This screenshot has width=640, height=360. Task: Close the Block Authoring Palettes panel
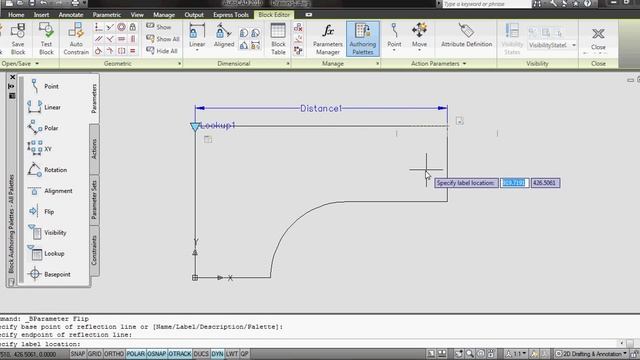point(12,77)
